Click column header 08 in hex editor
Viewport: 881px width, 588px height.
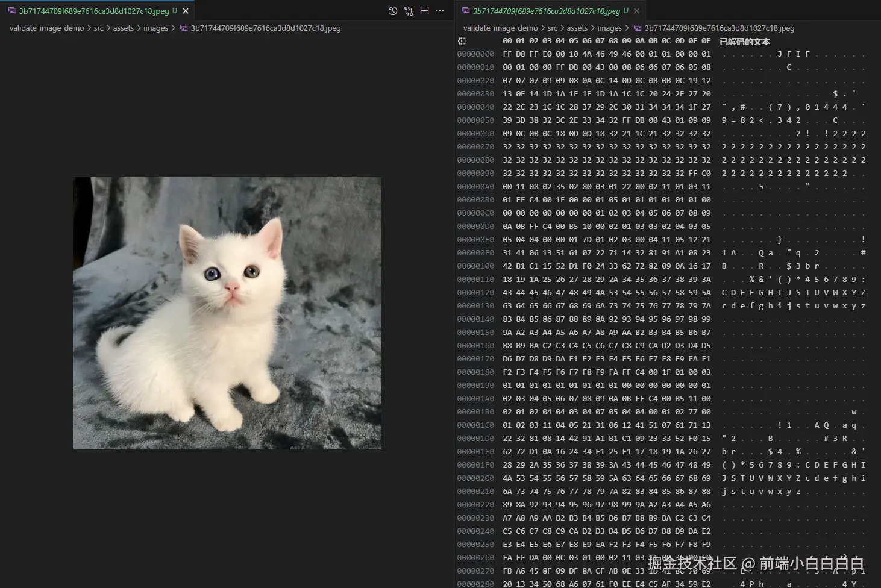pos(613,41)
